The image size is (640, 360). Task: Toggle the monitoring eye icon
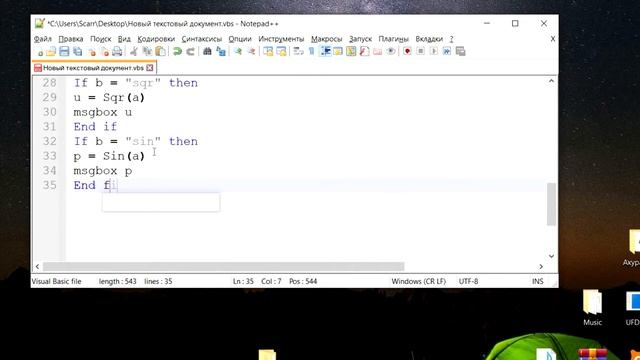coord(391,51)
